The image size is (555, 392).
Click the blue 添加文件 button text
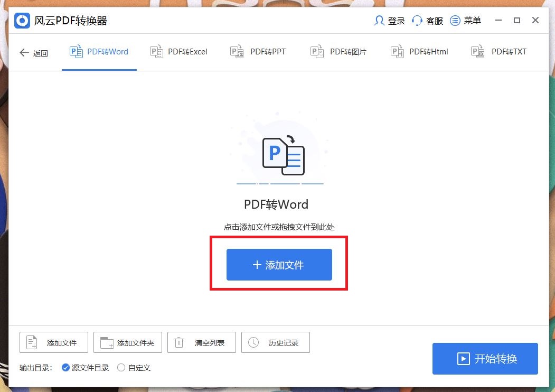(x=285, y=265)
